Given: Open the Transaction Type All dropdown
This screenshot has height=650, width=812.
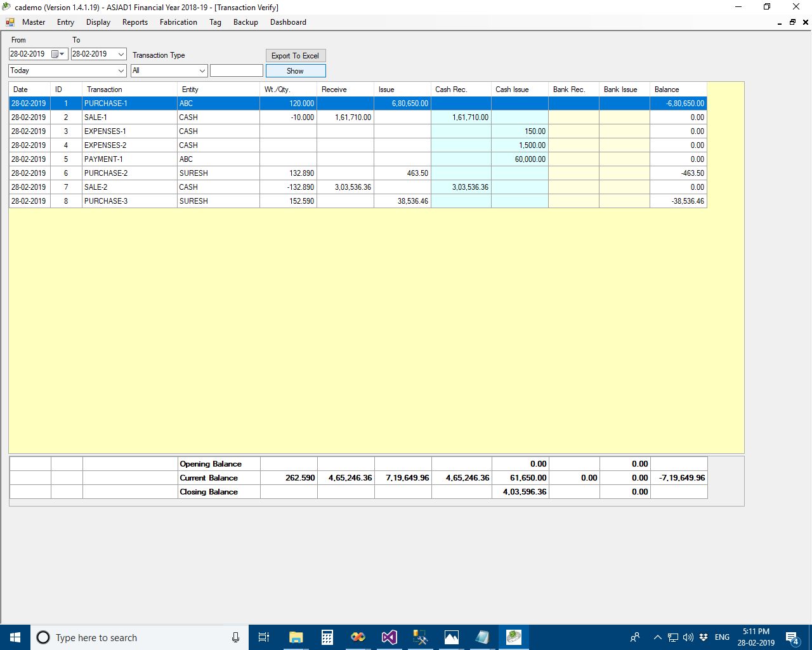Looking at the screenshot, I should click(202, 70).
